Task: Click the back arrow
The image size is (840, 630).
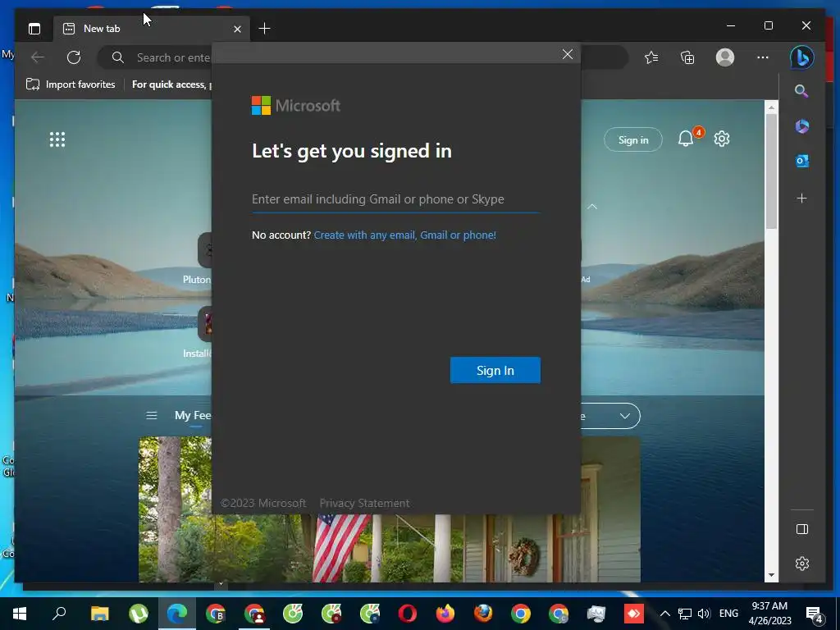Action: 38,57
